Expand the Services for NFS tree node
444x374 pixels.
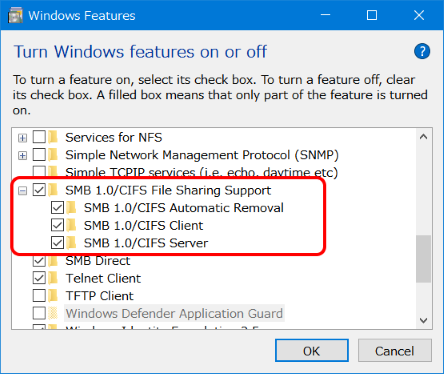tap(22, 138)
